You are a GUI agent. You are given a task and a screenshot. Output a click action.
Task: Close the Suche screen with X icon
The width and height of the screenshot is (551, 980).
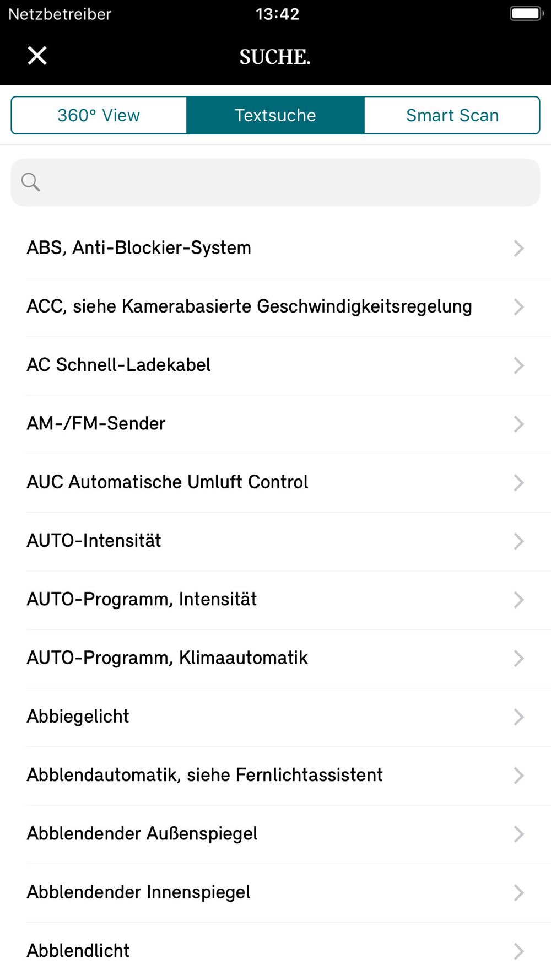pyautogui.click(x=37, y=56)
